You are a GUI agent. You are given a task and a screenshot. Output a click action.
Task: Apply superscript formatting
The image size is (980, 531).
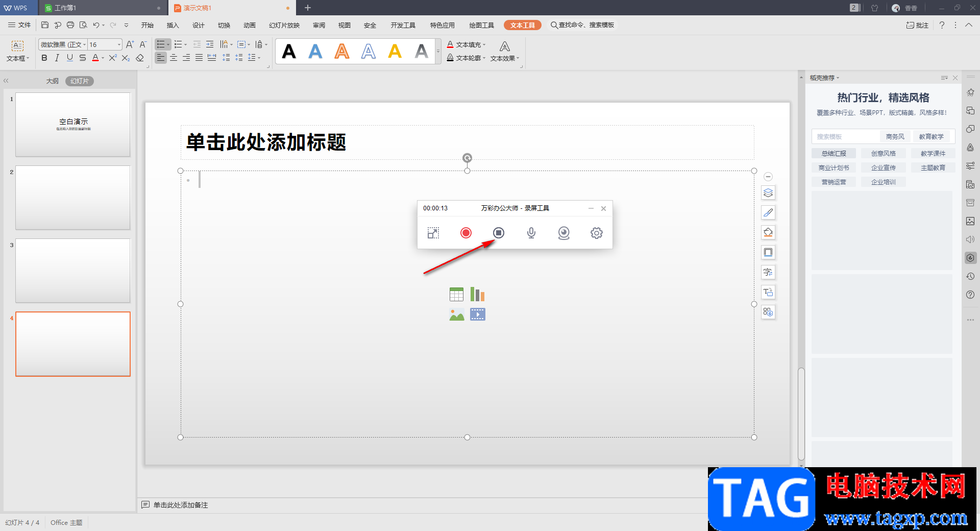113,58
